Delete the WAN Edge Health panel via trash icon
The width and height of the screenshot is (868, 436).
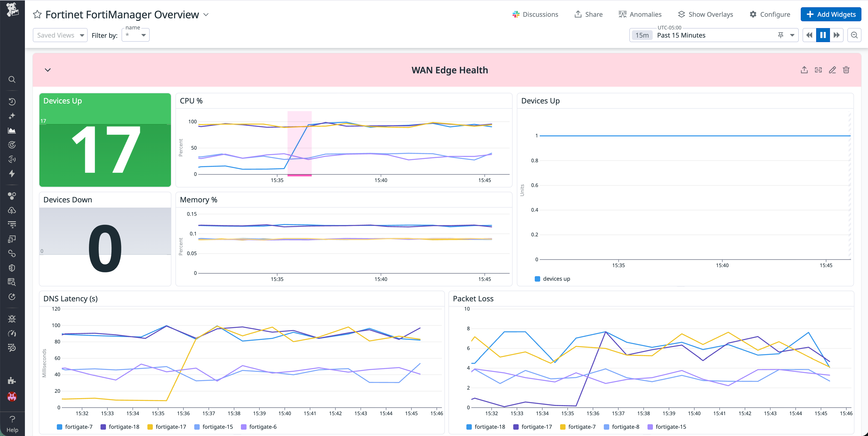846,70
